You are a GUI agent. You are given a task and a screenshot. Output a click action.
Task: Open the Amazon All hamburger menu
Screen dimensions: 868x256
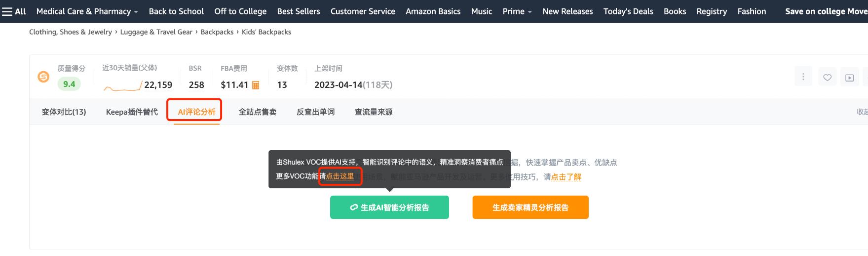(x=14, y=11)
